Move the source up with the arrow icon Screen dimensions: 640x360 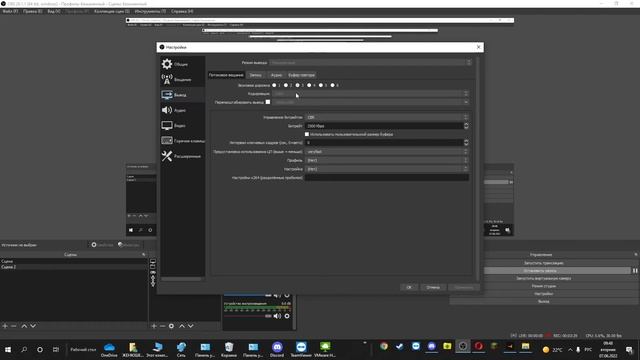point(182,326)
